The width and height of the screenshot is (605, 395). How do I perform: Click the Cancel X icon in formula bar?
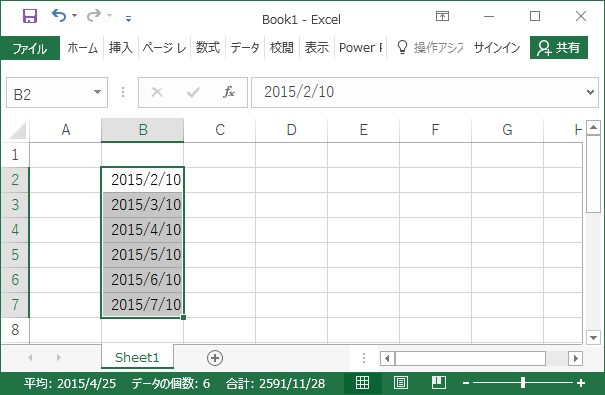coord(157,93)
